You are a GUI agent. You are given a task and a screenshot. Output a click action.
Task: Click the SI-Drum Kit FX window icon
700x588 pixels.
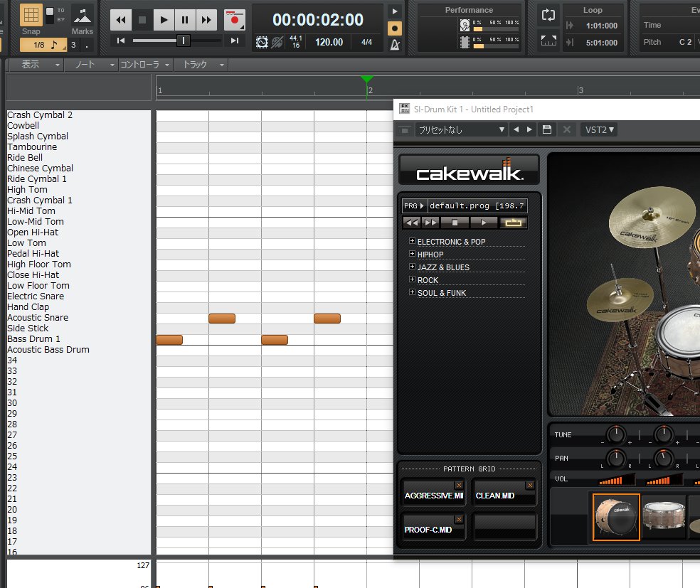point(405,108)
